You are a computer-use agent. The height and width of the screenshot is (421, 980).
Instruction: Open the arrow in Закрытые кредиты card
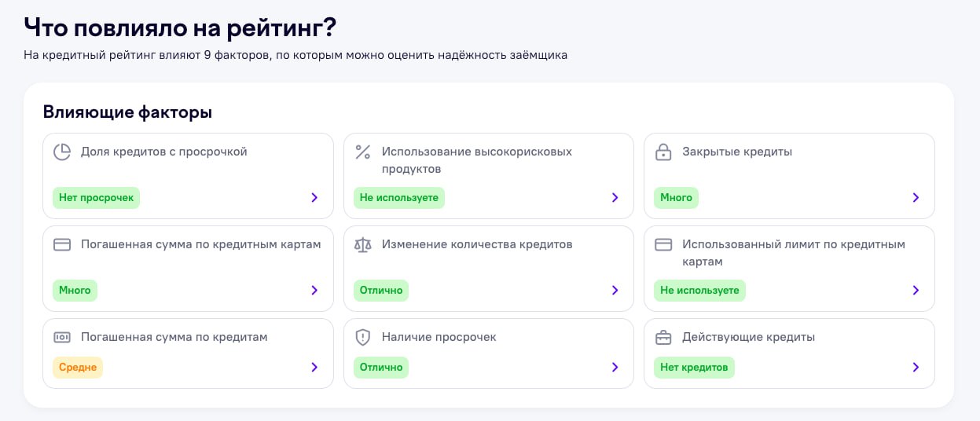click(x=916, y=198)
